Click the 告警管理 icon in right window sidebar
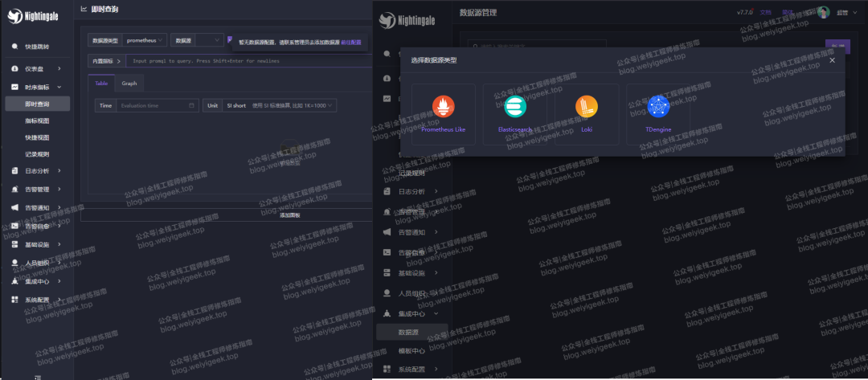Screen dimensions: 868x380 click(x=387, y=212)
